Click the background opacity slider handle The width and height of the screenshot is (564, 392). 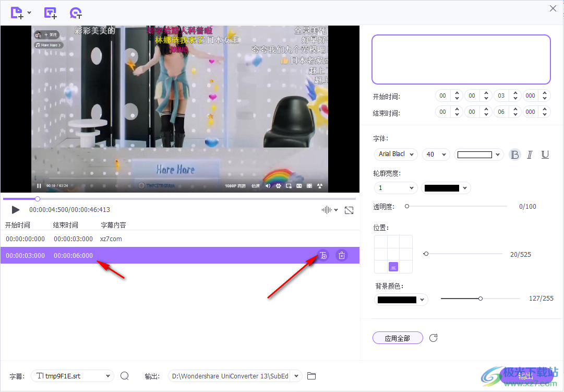(x=480, y=299)
